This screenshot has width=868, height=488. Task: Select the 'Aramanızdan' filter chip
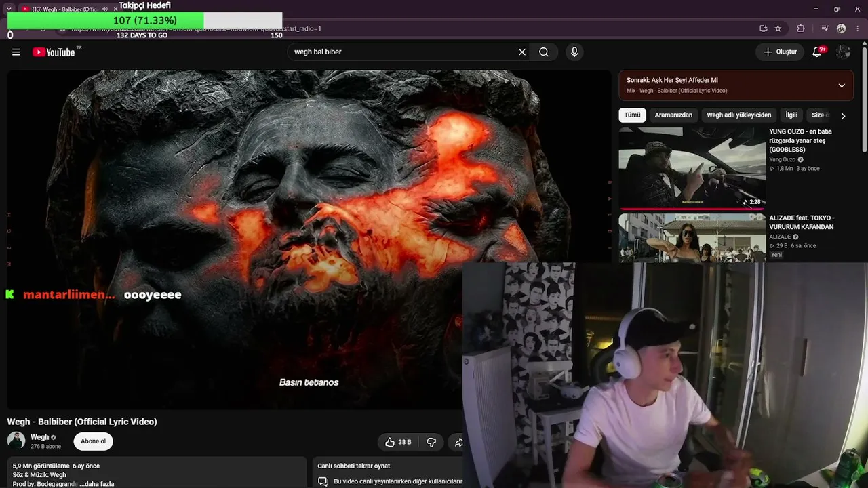[x=673, y=115]
